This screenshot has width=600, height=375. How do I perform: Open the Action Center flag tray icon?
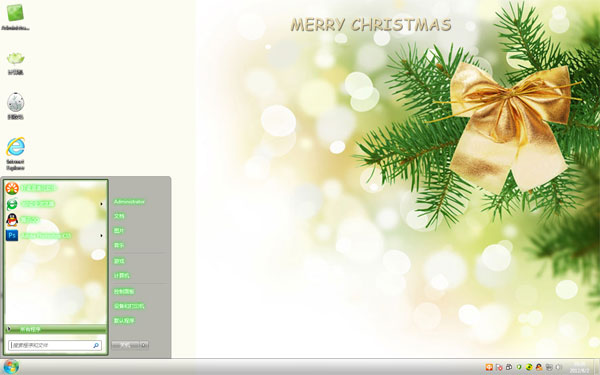click(499, 367)
